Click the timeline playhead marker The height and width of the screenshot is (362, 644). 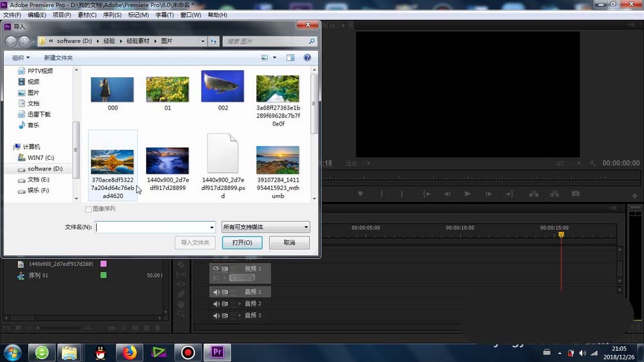pyautogui.click(x=561, y=234)
